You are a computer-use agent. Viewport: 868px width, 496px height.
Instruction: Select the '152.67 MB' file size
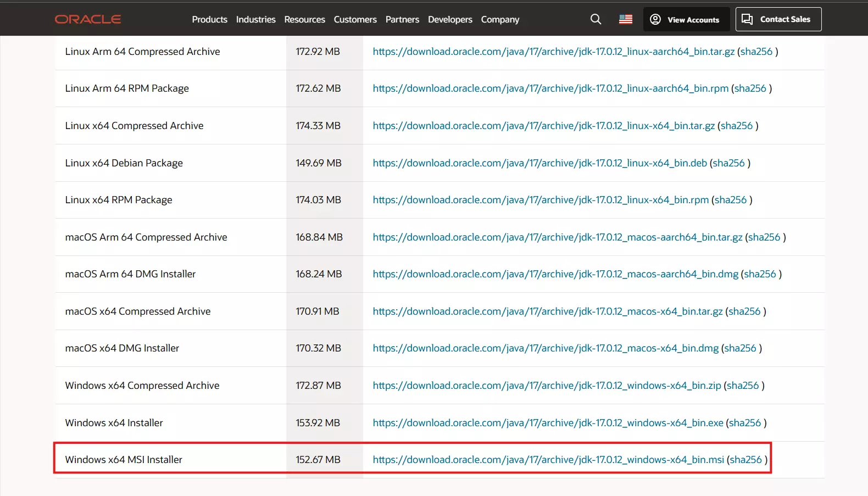(x=318, y=460)
